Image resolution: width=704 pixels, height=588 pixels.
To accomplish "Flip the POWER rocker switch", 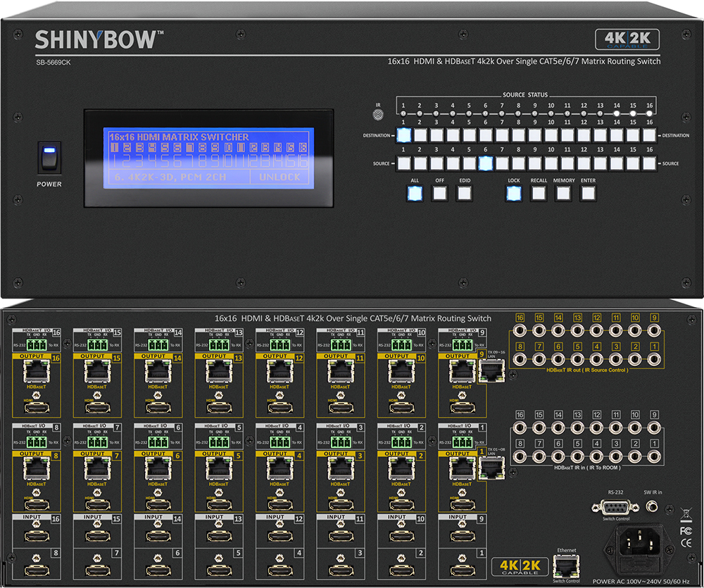I will (49, 157).
